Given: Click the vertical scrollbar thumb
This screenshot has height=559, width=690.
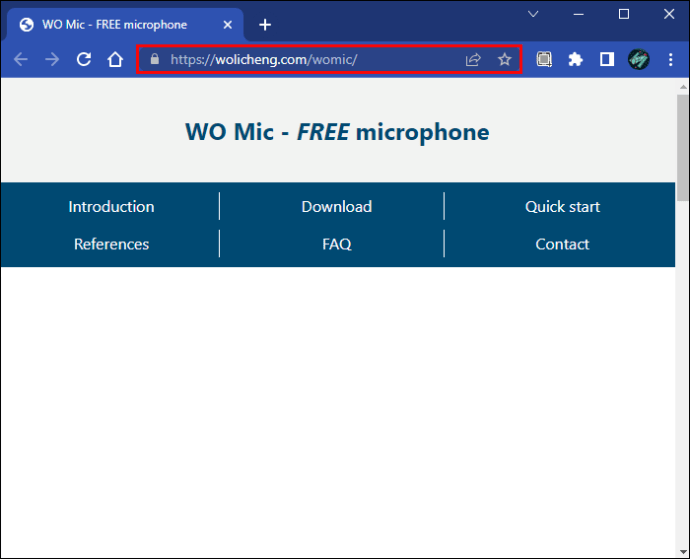Looking at the screenshot, I should (x=683, y=147).
